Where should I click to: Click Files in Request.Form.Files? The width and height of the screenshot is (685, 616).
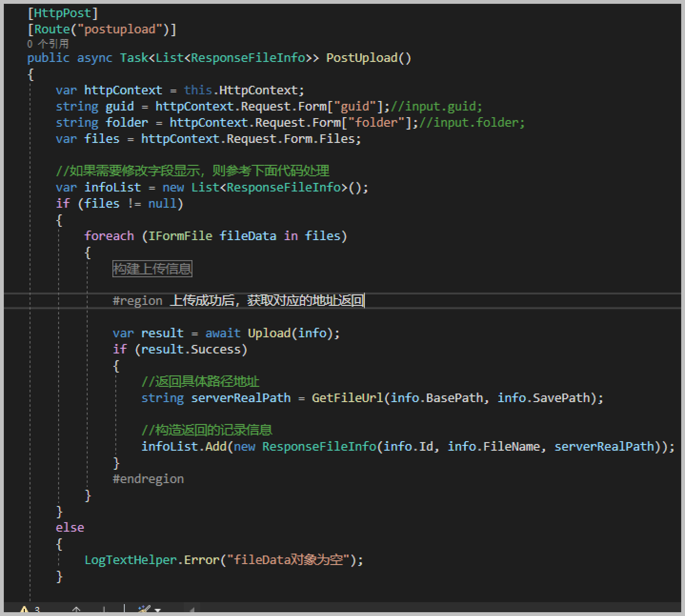[337, 139]
